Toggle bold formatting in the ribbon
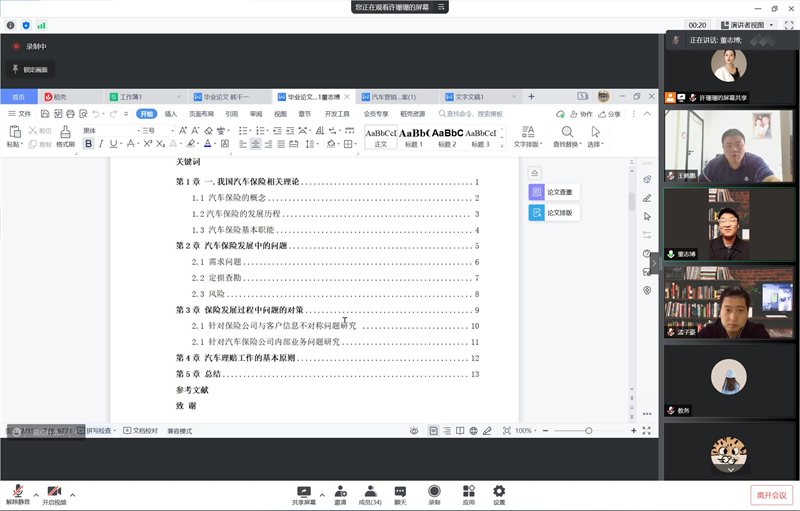This screenshot has width=800, height=511. pyautogui.click(x=88, y=144)
